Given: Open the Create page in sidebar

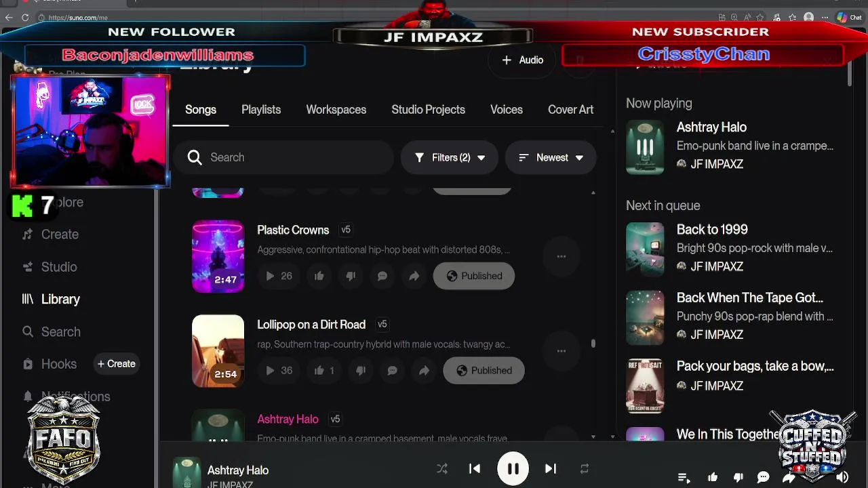Looking at the screenshot, I should [51, 235].
